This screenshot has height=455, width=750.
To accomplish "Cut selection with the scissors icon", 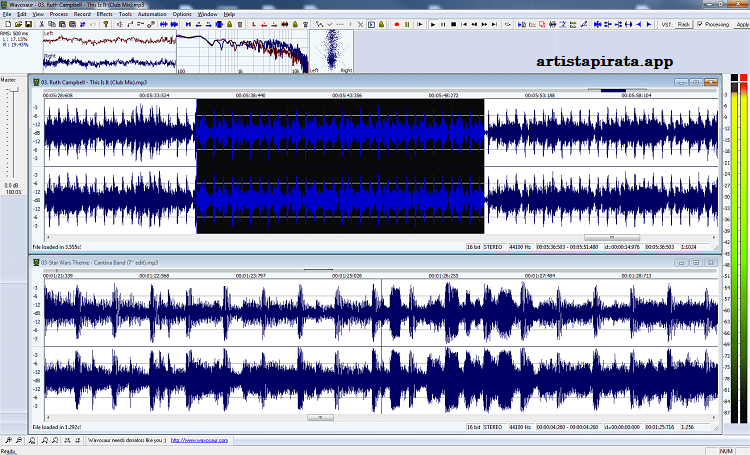I will pos(42,24).
